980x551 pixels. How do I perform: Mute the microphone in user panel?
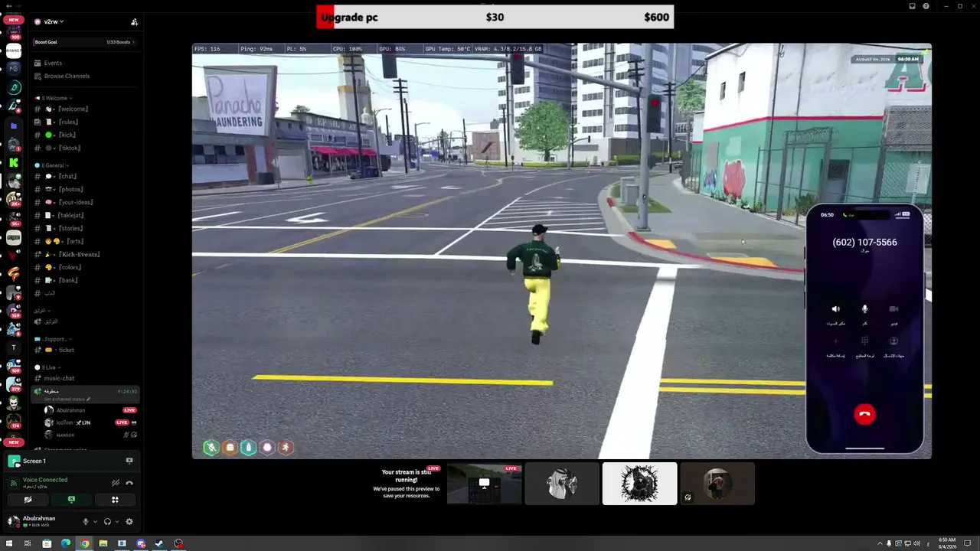[x=86, y=522]
